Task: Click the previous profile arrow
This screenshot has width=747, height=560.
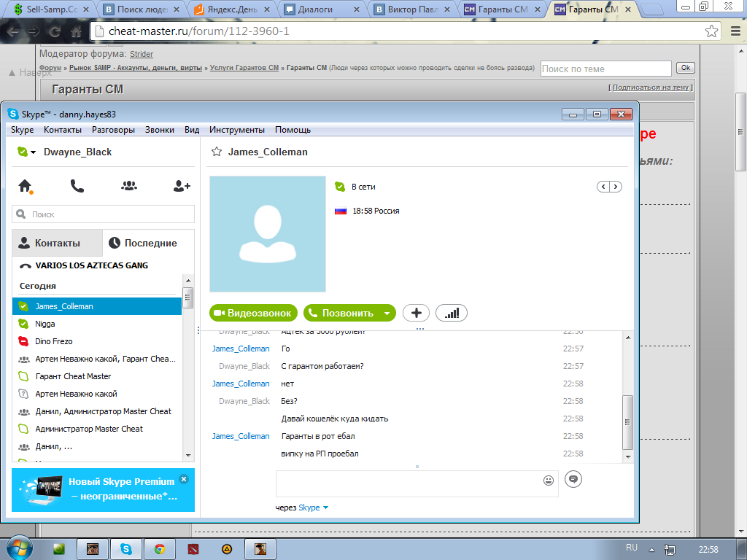Action: coord(603,187)
